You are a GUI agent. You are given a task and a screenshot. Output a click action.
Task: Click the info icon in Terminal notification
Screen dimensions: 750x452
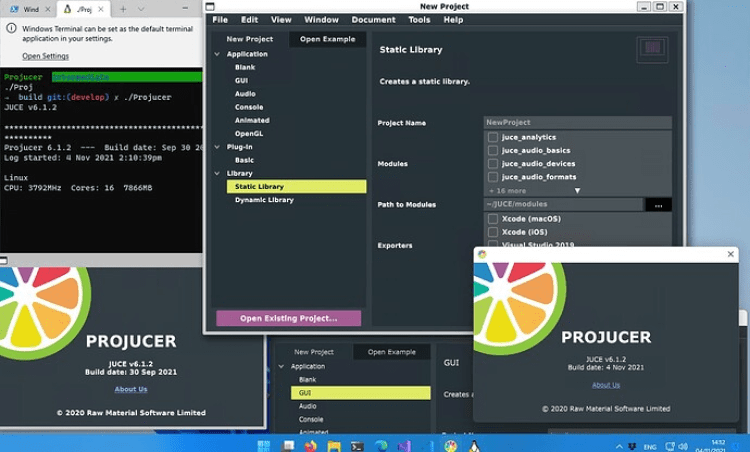click(11, 29)
